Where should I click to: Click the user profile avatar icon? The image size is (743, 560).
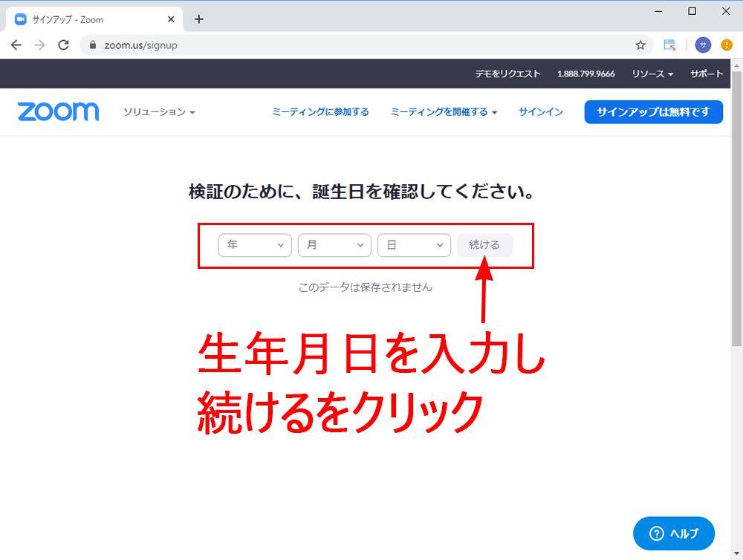coord(703,45)
